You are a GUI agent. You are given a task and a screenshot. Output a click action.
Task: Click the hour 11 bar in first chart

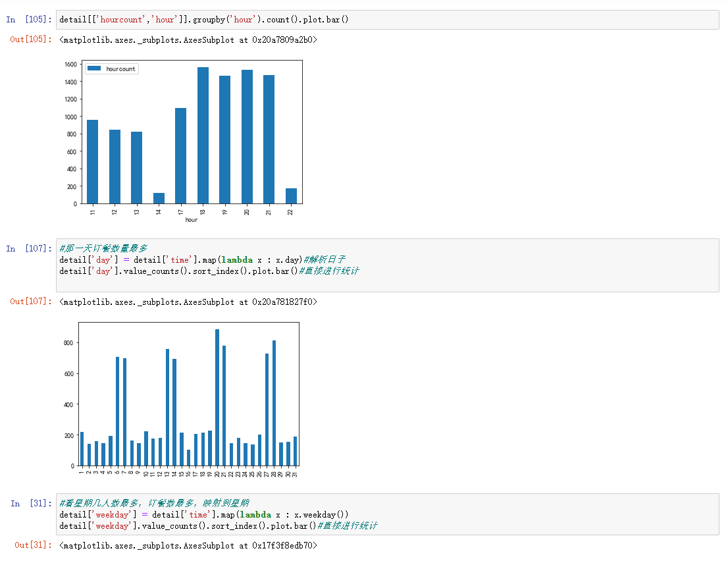point(92,162)
